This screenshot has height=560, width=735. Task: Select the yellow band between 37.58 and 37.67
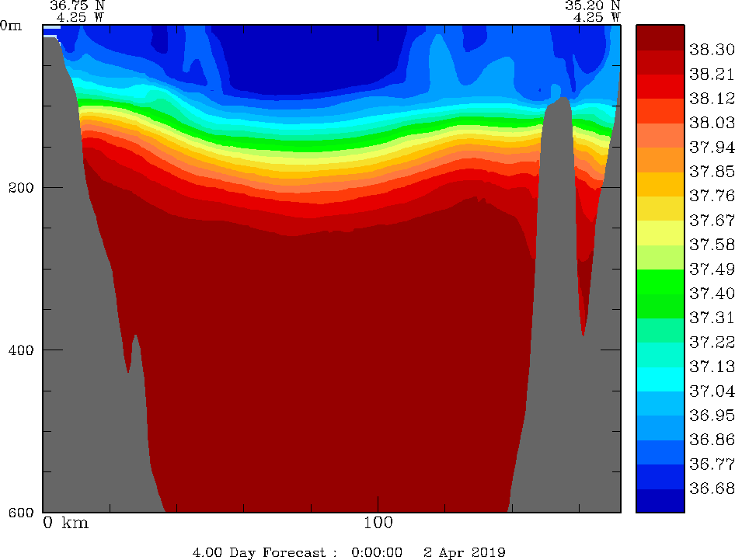(x=660, y=232)
